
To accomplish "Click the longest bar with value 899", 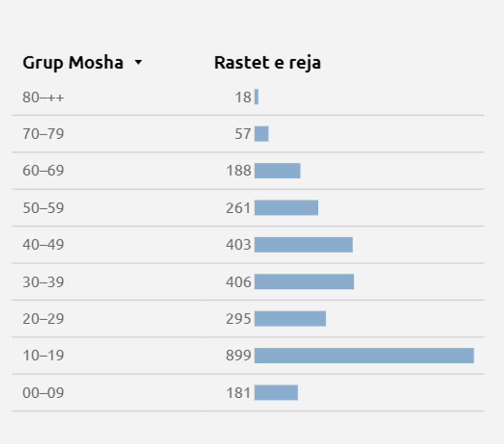I will tap(364, 356).
